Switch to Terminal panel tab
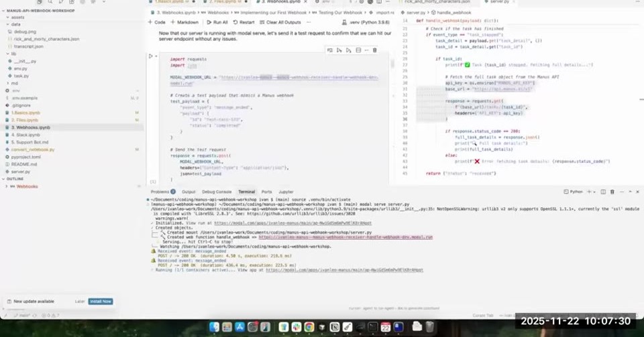Image resolution: width=644 pixels, height=337 pixels. coord(246,192)
